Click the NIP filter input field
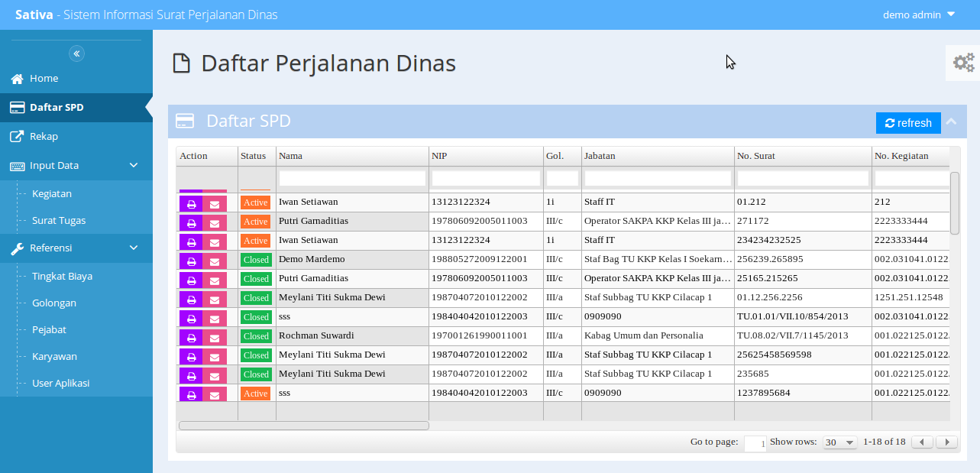Screen dimensions: 980x473 [x=486, y=178]
